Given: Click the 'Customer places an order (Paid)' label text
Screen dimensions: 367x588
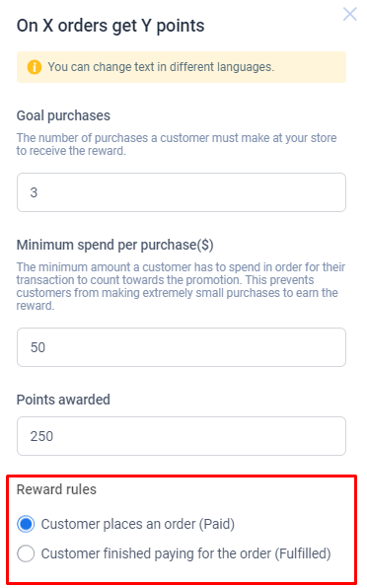Looking at the screenshot, I should 138,524.
